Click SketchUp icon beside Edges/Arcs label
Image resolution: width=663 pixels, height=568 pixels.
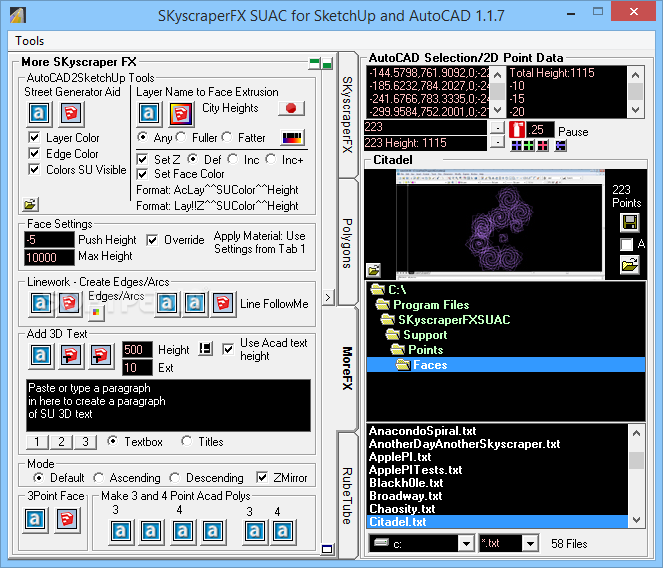(69, 303)
